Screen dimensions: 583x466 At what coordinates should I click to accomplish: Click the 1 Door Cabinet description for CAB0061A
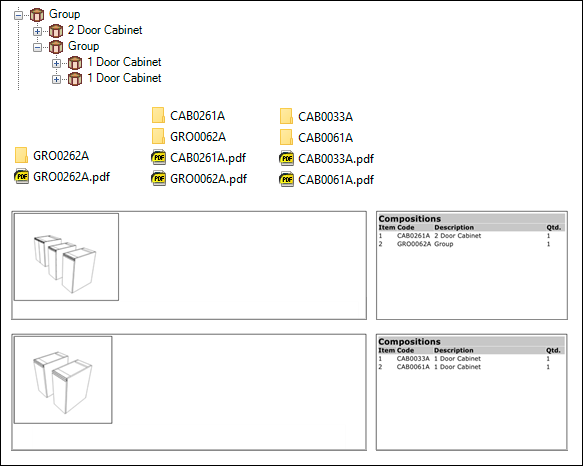coord(457,367)
